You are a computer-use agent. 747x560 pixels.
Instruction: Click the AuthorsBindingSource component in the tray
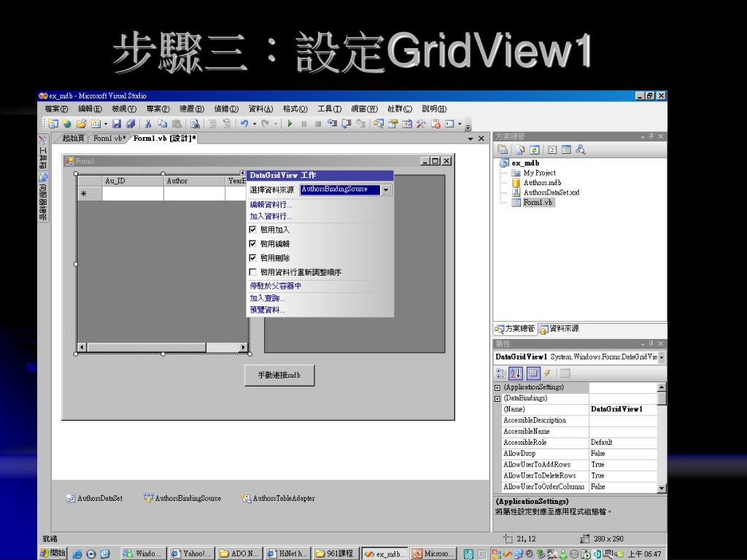coord(182,498)
